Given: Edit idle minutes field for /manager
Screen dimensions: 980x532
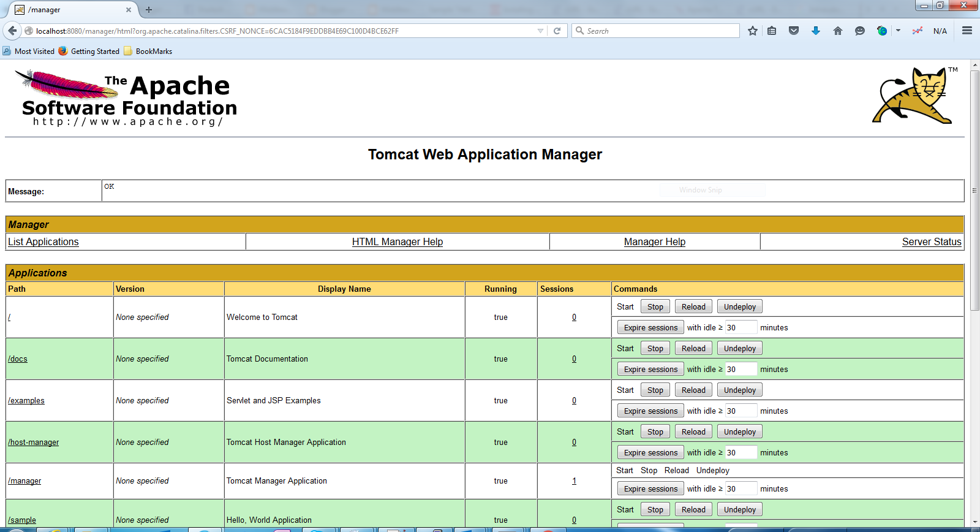Looking at the screenshot, I should click(741, 488).
